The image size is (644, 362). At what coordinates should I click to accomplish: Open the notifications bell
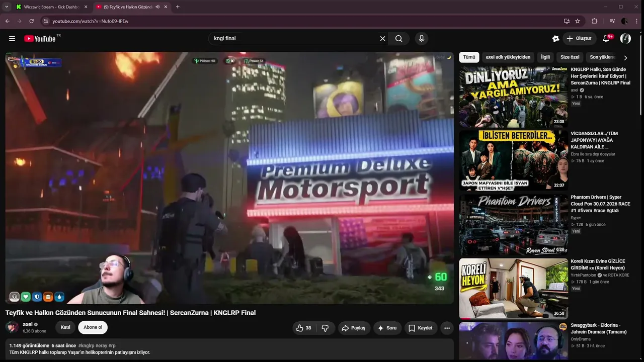[607, 39]
